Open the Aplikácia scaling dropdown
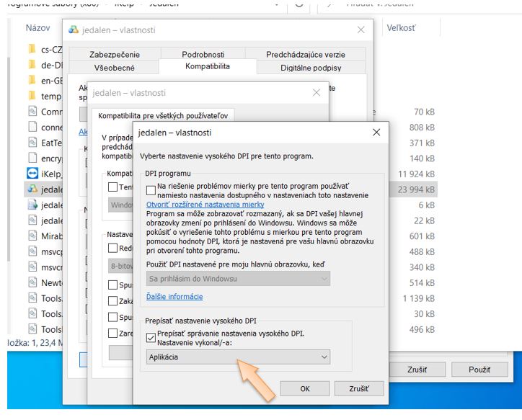The height and width of the screenshot is (420, 522). (237, 357)
